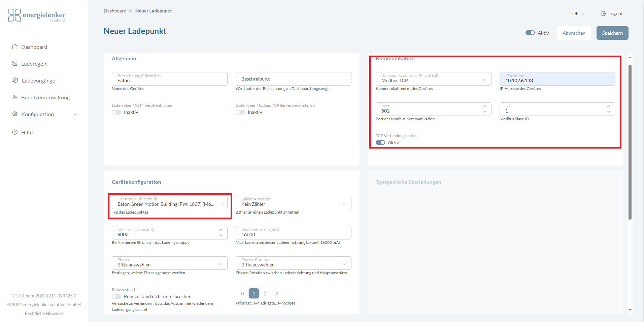Screen dimensions: 644x322
Task: Click the Dashboard home icon in sidebar
Action: (15, 47)
